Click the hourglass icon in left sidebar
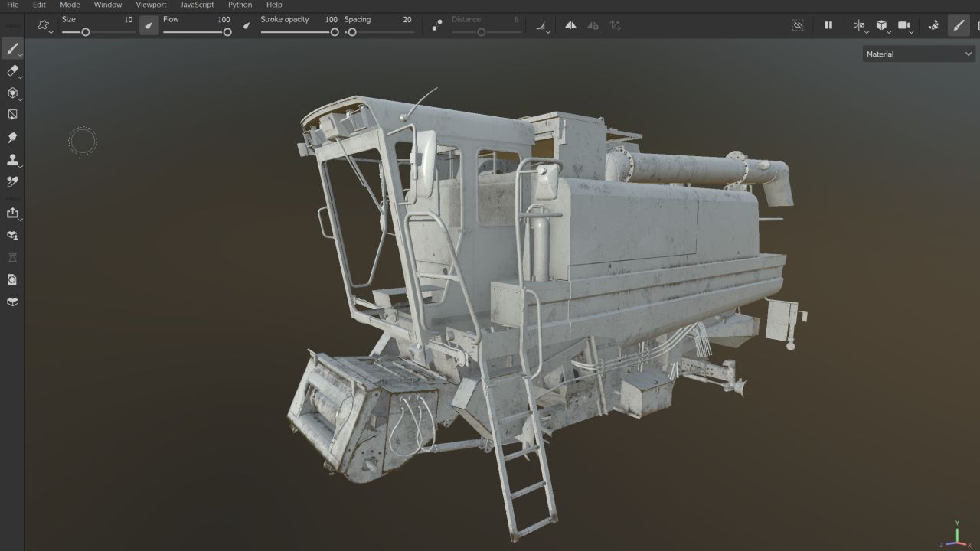980x551 pixels. pyautogui.click(x=12, y=258)
